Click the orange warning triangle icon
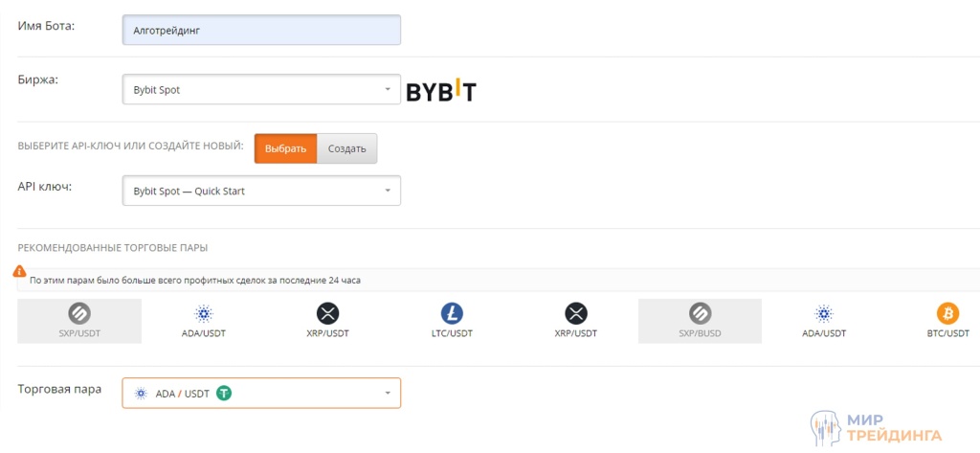Viewport: 980px width, 453px height. [19, 271]
